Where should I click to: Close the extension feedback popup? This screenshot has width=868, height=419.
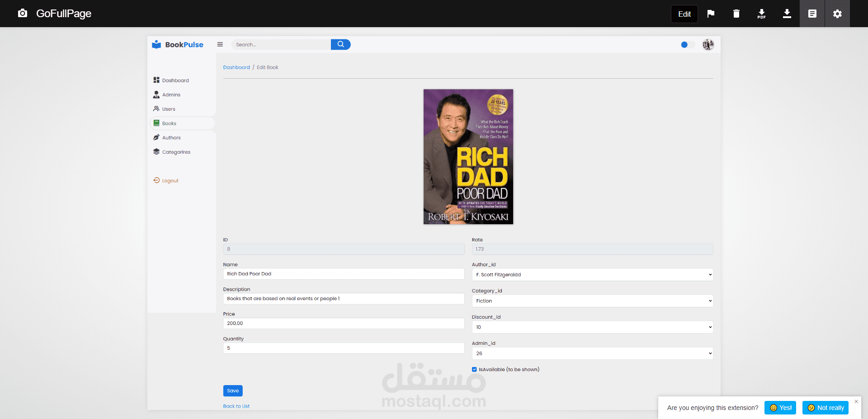tap(856, 401)
